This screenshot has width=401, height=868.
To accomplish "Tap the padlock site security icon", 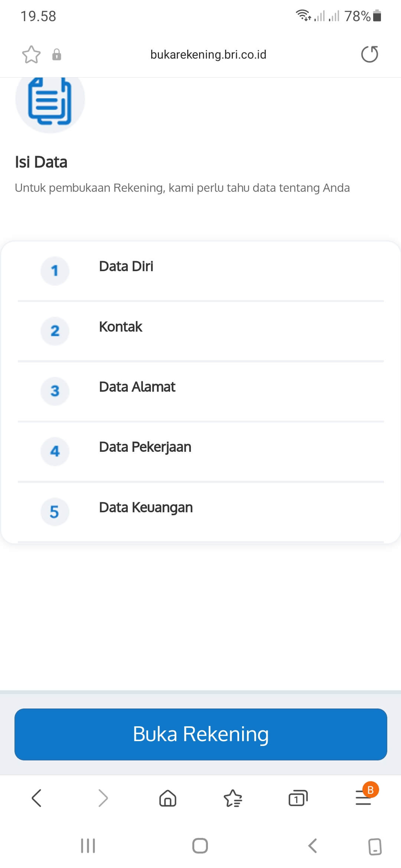I will pos(56,55).
